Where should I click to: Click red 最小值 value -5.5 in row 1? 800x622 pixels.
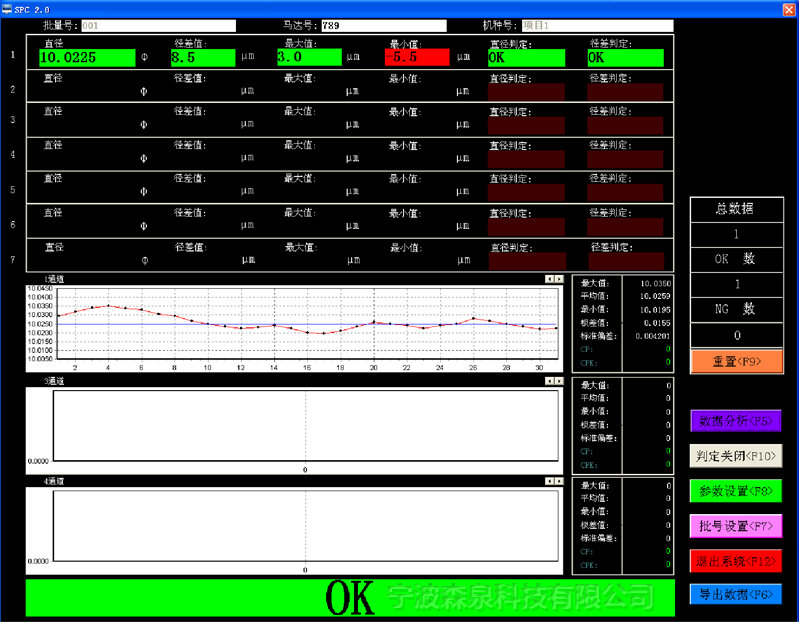416,58
